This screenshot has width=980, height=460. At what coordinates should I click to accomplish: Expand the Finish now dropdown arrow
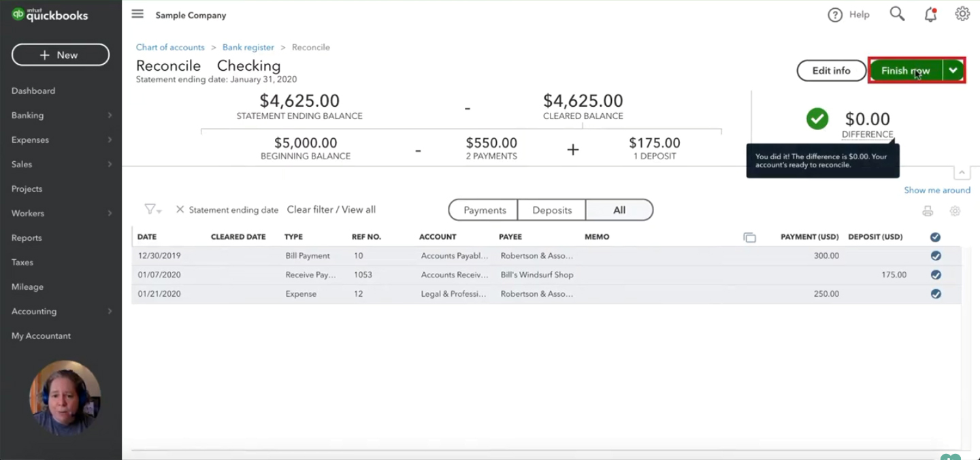[953, 70]
